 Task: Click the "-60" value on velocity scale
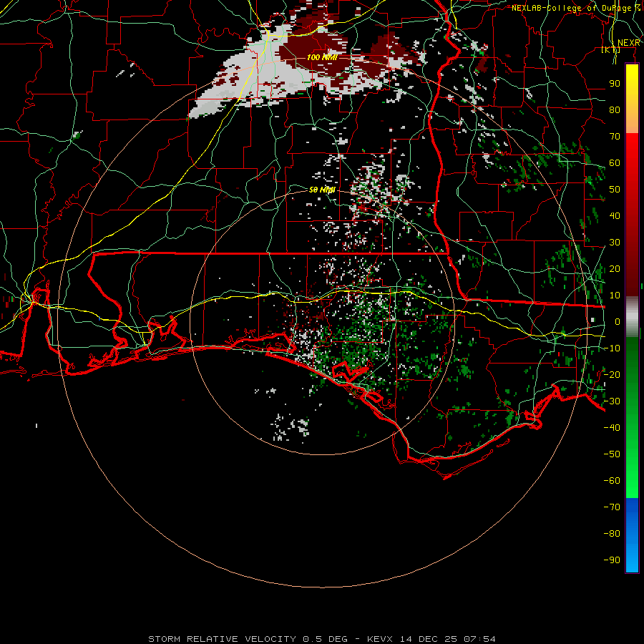[612, 481]
